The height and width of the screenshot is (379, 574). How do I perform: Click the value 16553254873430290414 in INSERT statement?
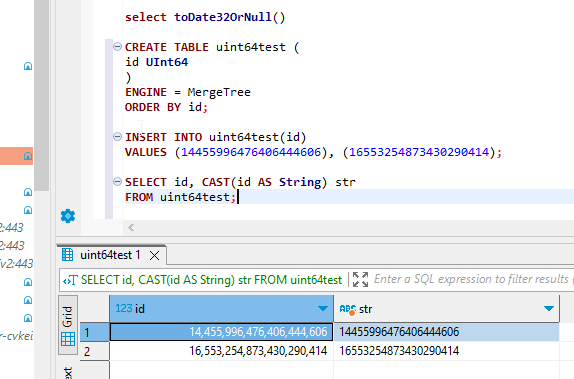[419, 152]
